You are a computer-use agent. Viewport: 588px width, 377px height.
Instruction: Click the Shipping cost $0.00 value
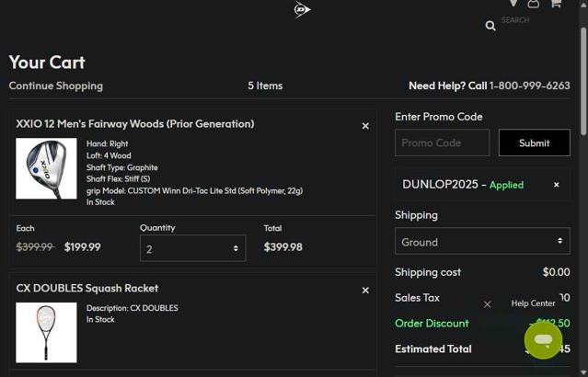coord(556,272)
